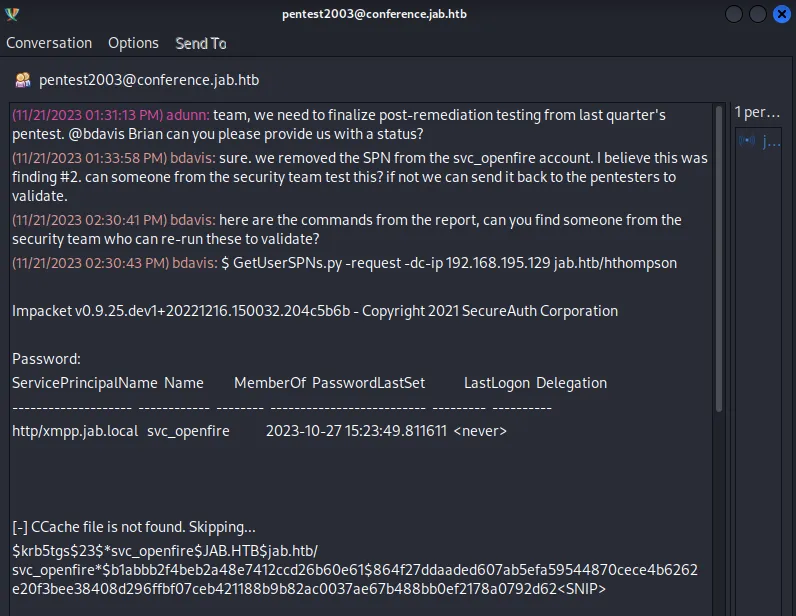This screenshot has height=616, width=796.
Task: Click the MemberOf column header text
Action: click(270, 383)
